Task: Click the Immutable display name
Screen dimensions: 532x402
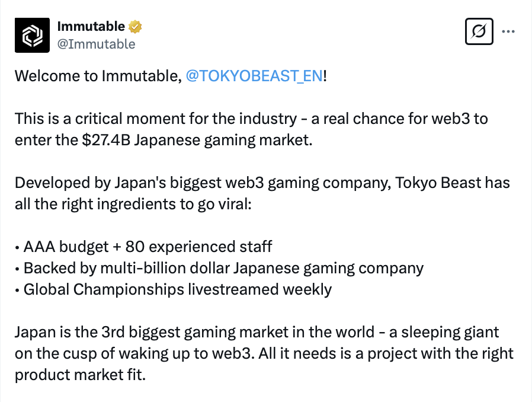Action: [91, 27]
